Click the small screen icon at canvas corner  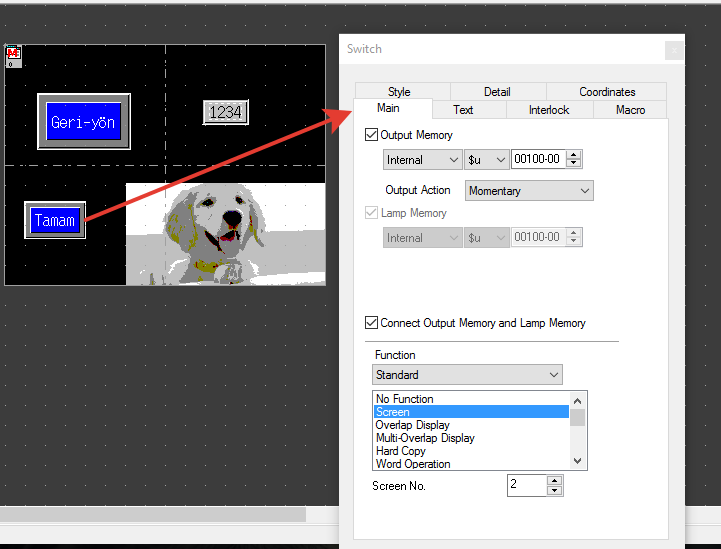pyautogui.click(x=13, y=55)
